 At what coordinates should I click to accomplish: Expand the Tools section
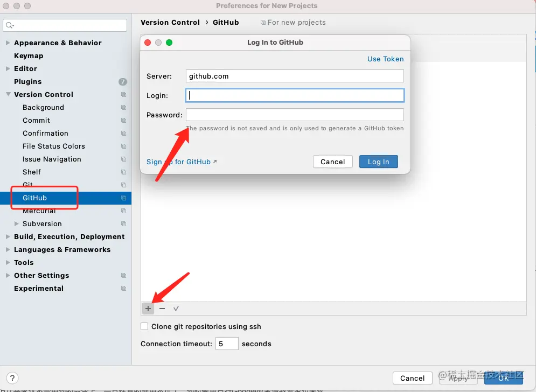coord(8,262)
